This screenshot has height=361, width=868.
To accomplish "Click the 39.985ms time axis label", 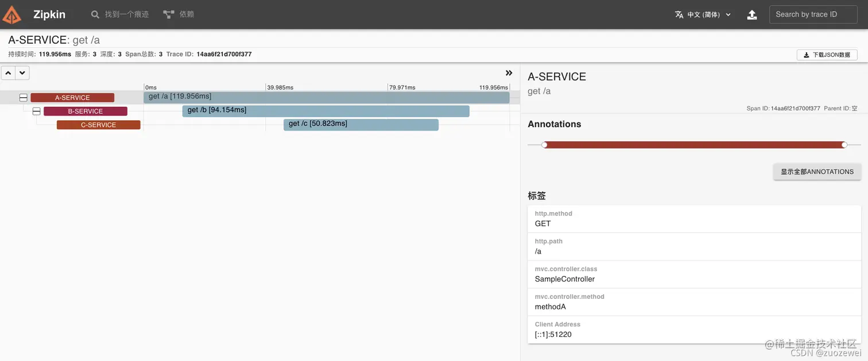I will [280, 87].
